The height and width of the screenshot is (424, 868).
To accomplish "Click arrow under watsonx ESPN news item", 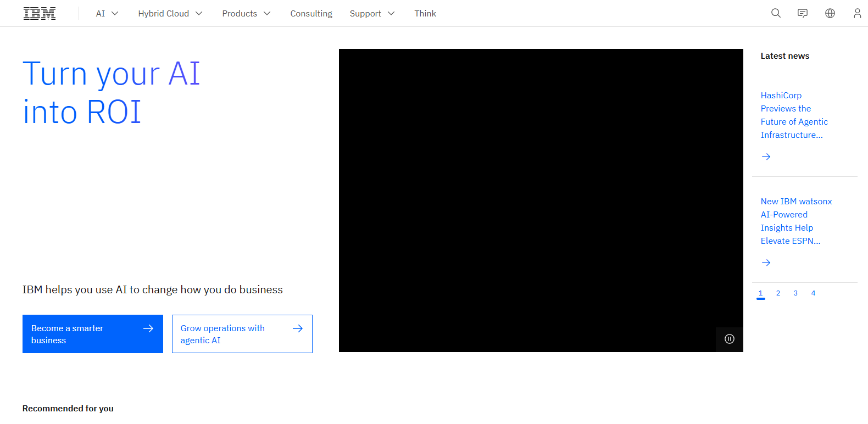I will pyautogui.click(x=766, y=263).
